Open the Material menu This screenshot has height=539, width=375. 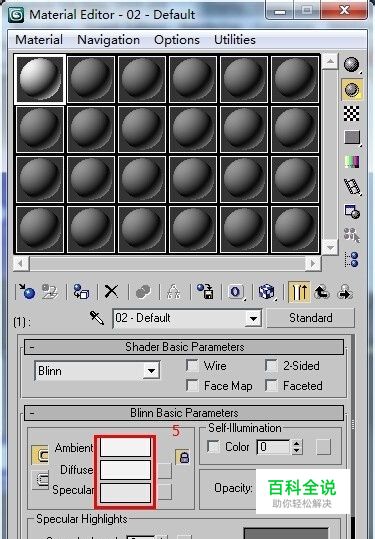[x=39, y=40]
